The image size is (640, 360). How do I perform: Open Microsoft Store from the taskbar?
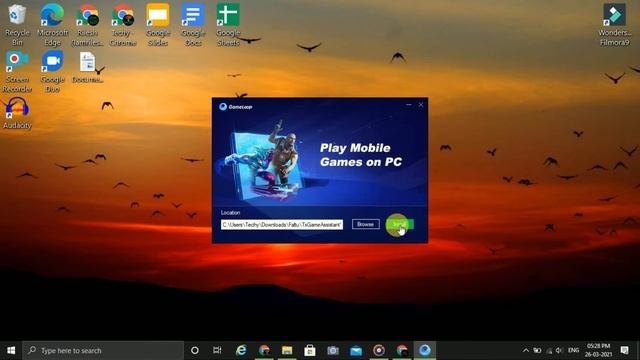point(310,350)
